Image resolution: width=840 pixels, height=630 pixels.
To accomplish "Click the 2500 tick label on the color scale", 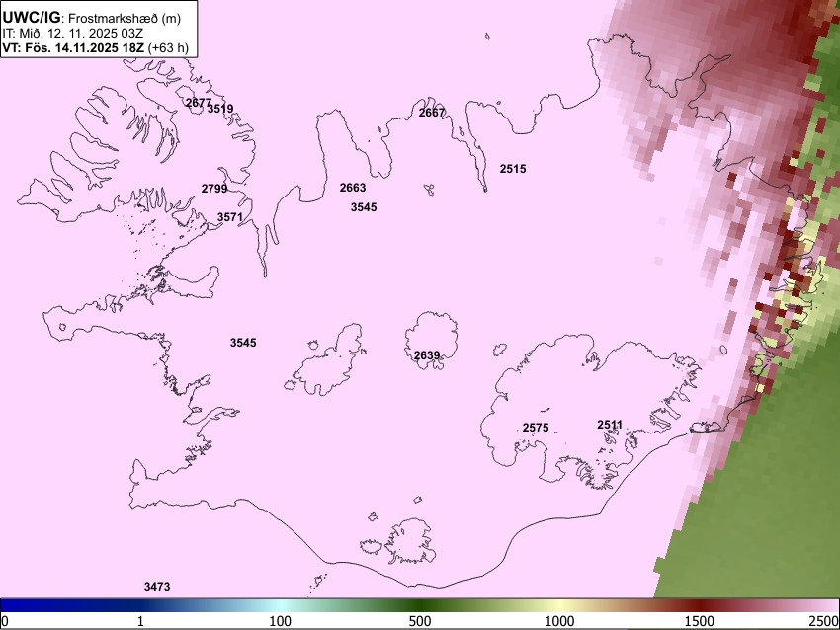I will (x=824, y=621).
